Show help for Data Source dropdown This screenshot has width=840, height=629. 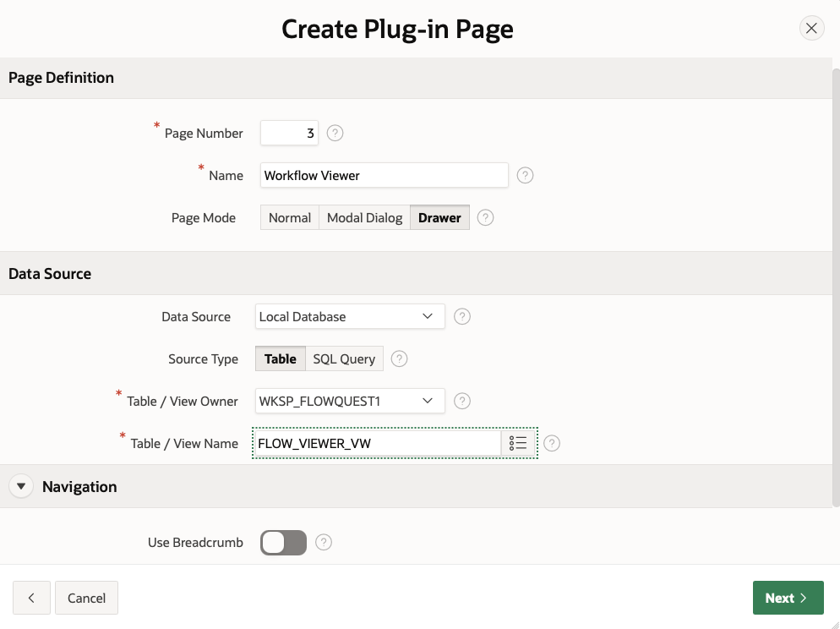(x=461, y=316)
